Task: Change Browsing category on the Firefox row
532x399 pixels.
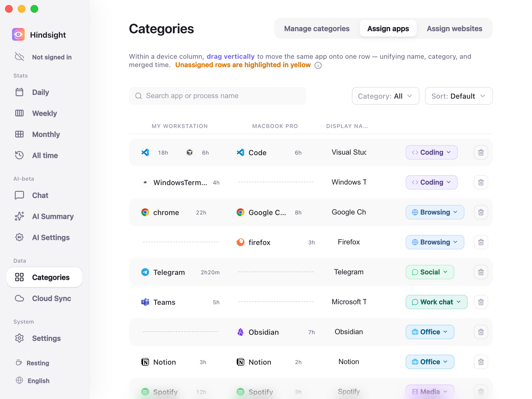Action: [435, 242]
